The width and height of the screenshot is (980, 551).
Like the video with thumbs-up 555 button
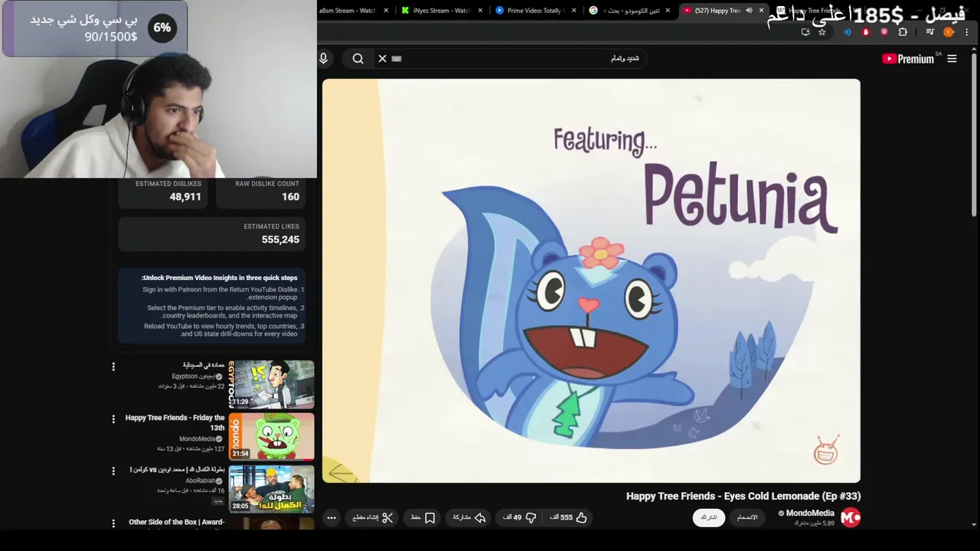(568, 518)
